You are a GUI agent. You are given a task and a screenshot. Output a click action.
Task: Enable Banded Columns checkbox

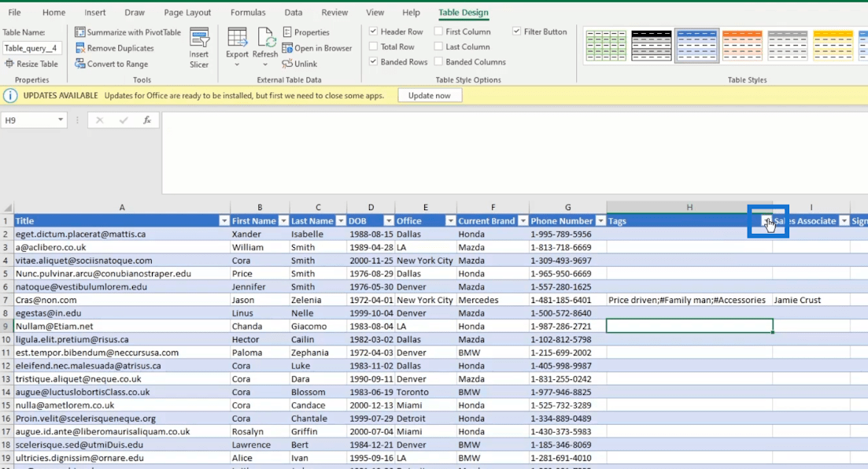click(438, 61)
